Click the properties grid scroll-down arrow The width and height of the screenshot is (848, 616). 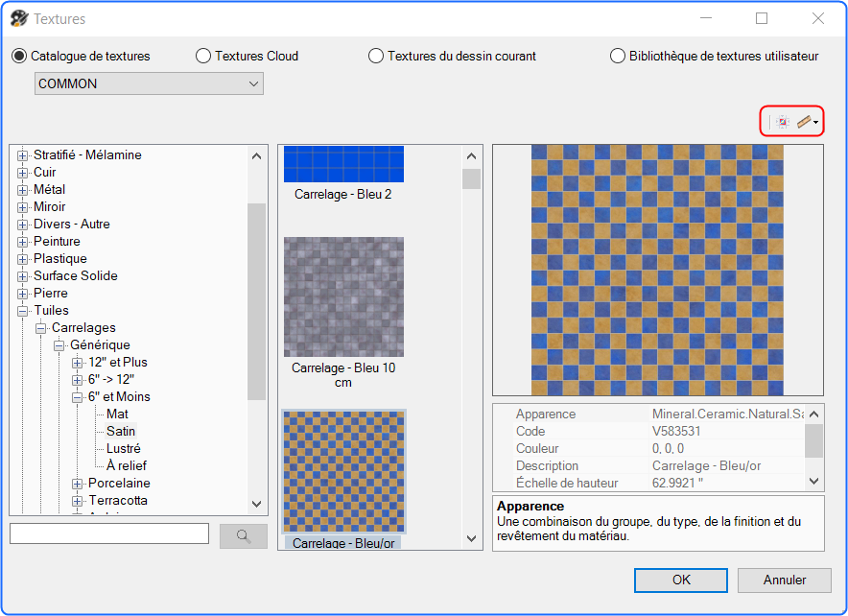(813, 481)
